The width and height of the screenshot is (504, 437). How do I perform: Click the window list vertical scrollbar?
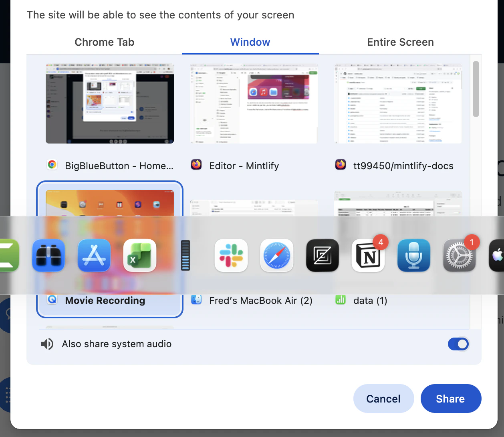click(476, 89)
